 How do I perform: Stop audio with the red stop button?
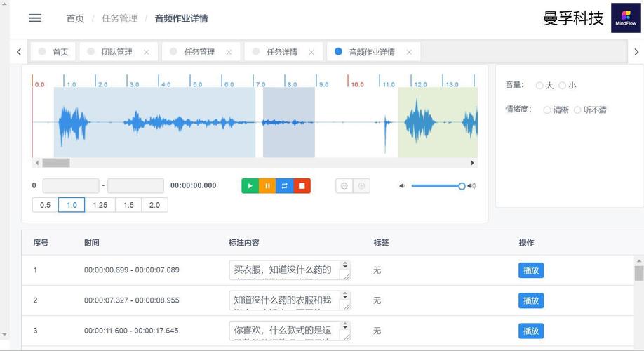pos(302,186)
